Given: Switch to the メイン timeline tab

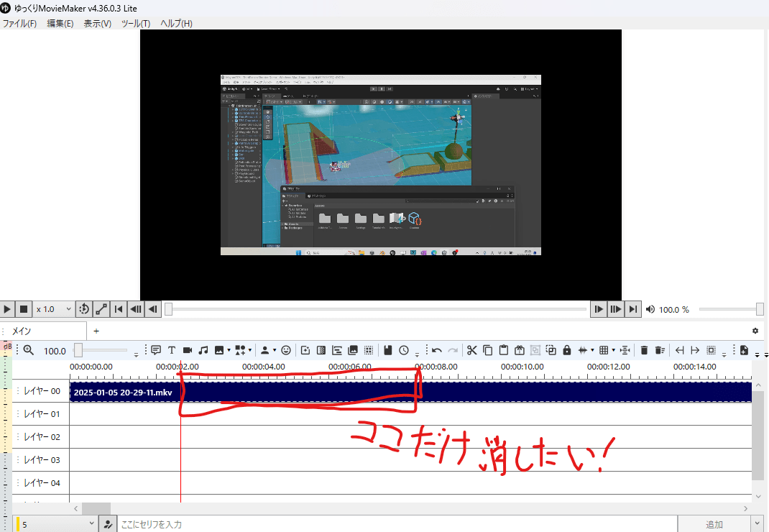Looking at the screenshot, I should (x=22, y=331).
